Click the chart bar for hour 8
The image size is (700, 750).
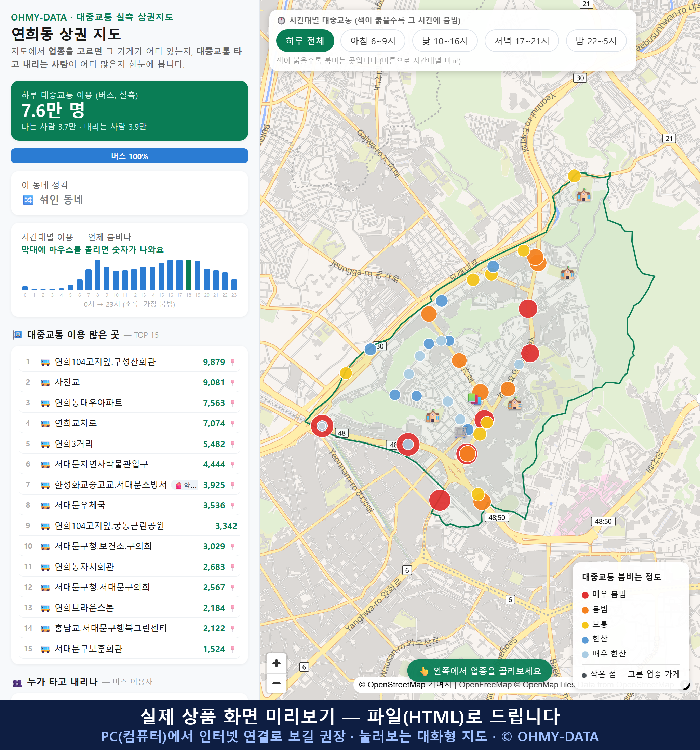coord(97,275)
